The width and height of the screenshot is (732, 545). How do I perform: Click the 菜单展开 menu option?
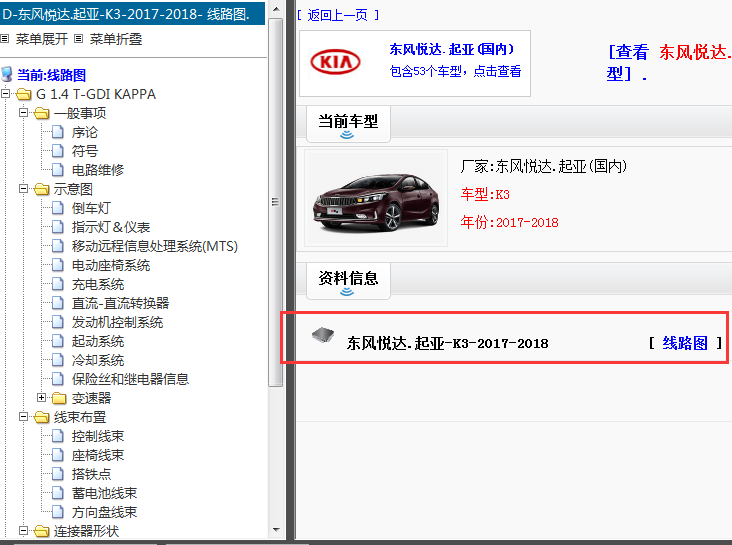[42, 39]
